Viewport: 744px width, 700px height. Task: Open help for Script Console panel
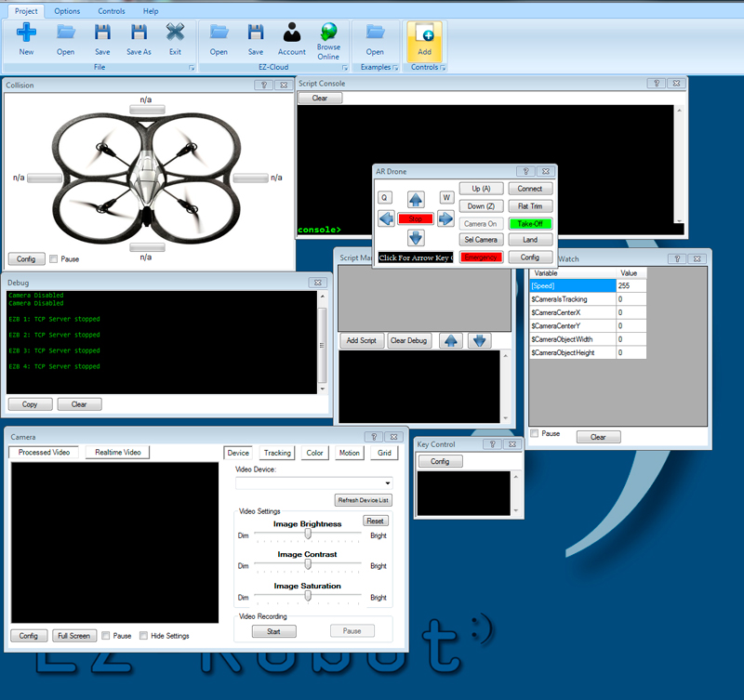[x=657, y=83]
